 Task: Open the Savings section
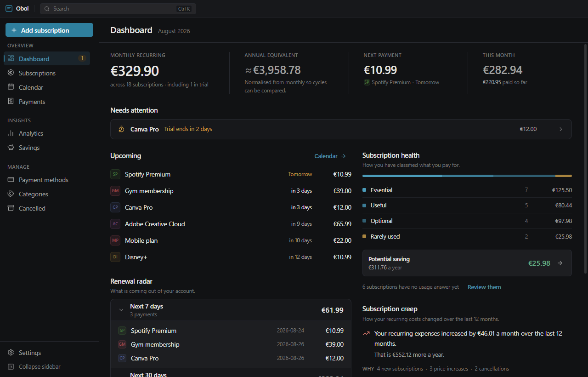point(47,147)
